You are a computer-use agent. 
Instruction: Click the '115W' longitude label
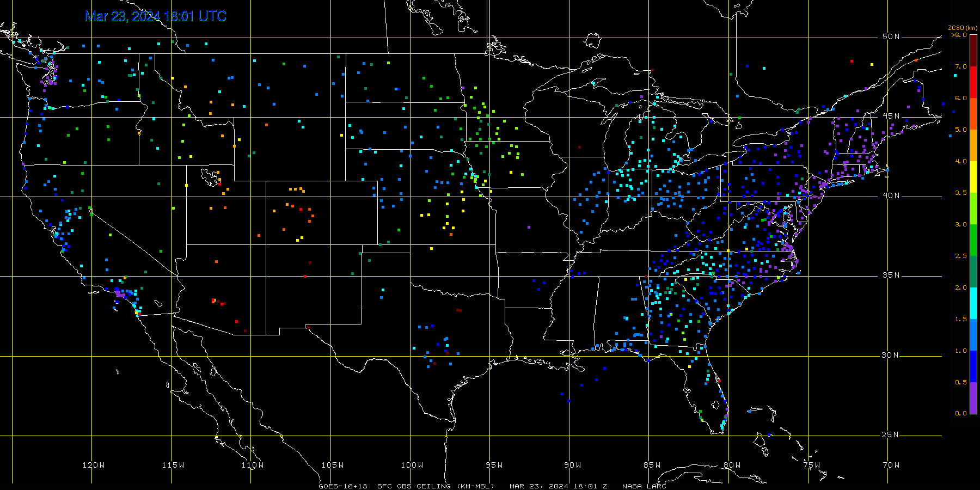pyautogui.click(x=173, y=465)
